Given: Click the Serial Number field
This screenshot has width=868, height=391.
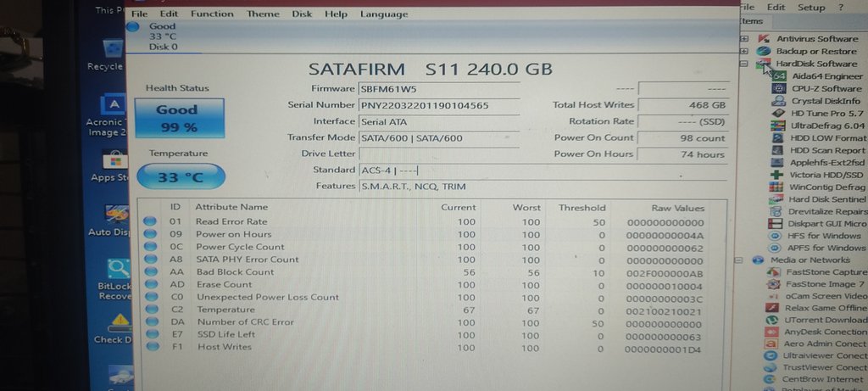Looking at the screenshot, I should tap(439, 105).
